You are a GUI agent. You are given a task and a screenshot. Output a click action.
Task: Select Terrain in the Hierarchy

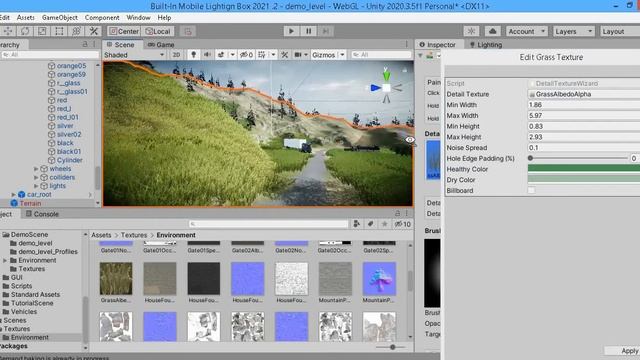pos(30,203)
